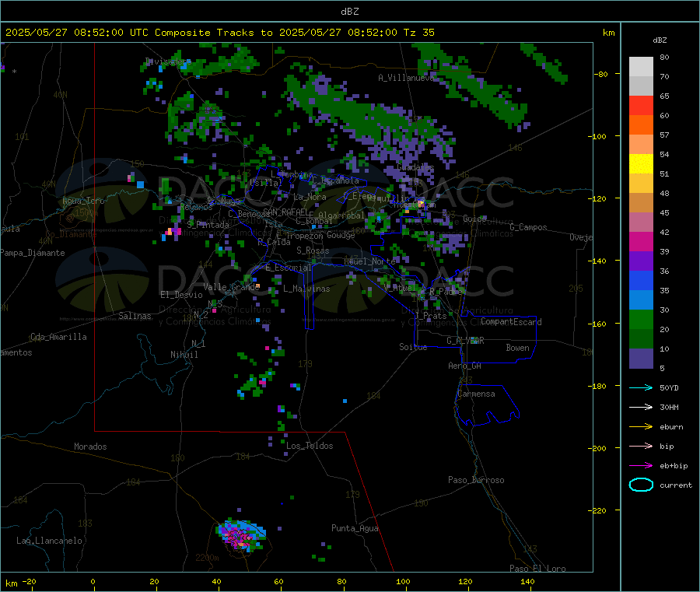Click the '-80' tick on the right axis
Screen dimensions: 700x592
[x=600, y=74]
